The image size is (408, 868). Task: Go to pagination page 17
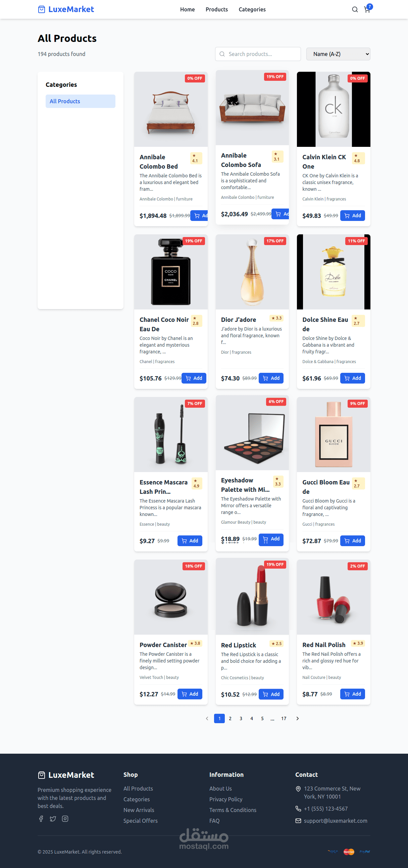pos(284,718)
